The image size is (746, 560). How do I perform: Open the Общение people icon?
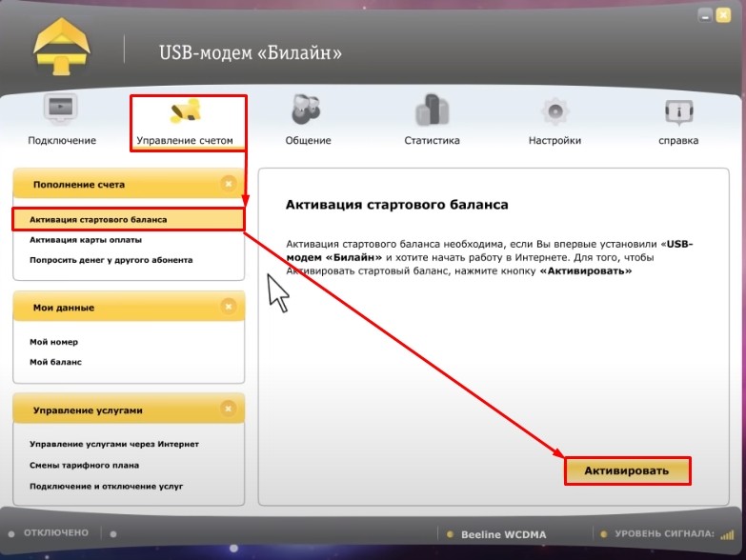click(x=306, y=110)
